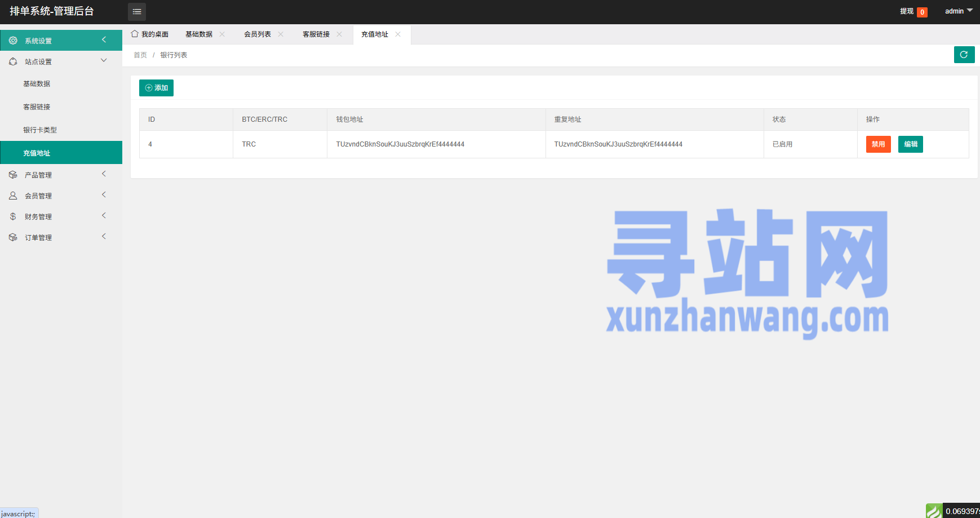Click the 添加 add button
This screenshot has height=518, width=980.
156,88
